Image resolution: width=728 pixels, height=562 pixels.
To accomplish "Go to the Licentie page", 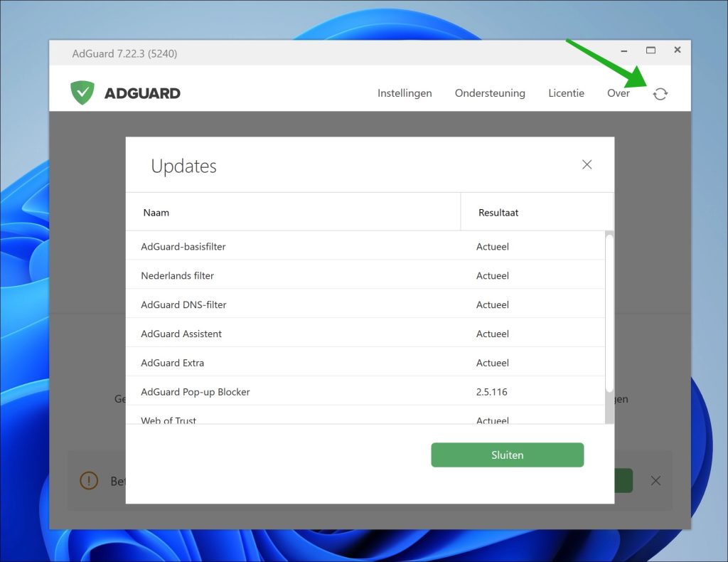I will coord(566,93).
